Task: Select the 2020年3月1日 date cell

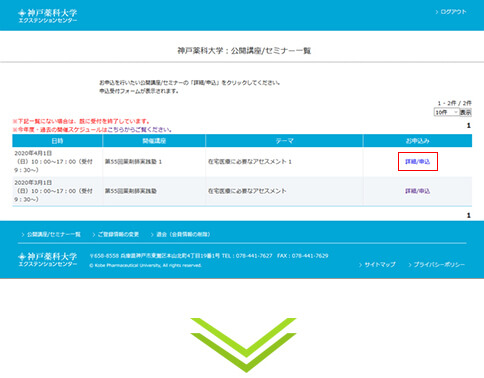Action: [x=57, y=191]
